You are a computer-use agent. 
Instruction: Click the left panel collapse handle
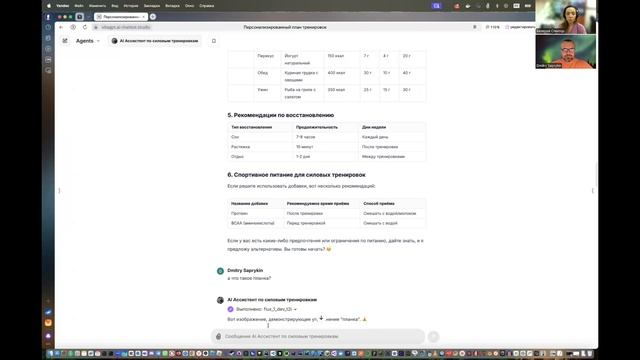tap(59, 191)
